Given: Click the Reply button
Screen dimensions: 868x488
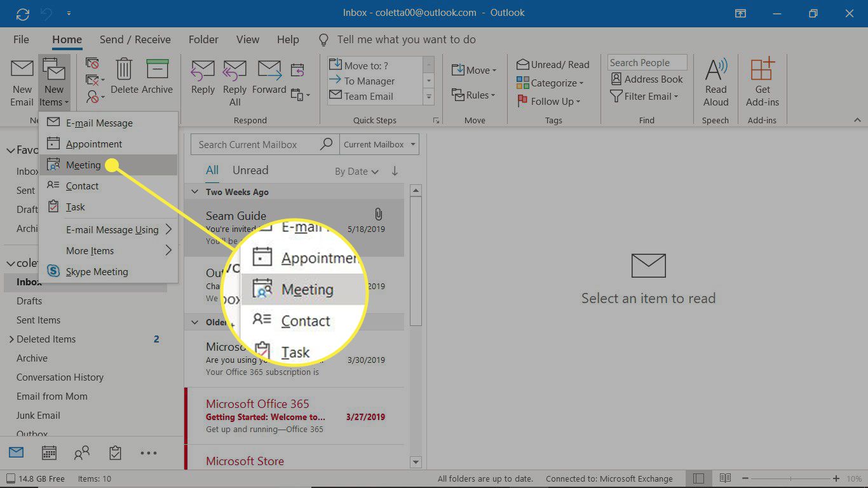Looking at the screenshot, I should coord(203,78).
